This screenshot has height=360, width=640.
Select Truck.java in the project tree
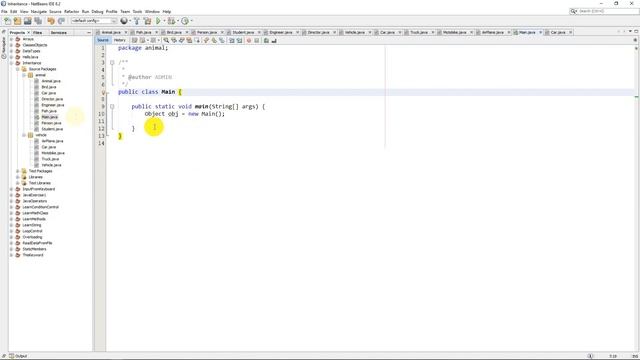[50, 159]
